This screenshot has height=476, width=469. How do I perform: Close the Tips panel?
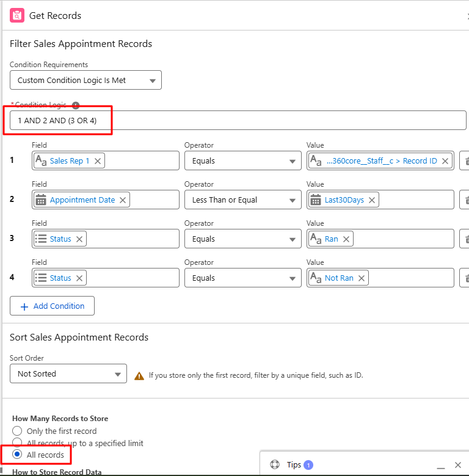point(458,465)
